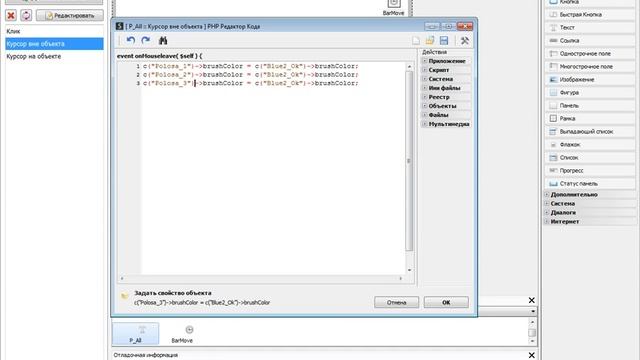Screen dimensions: 640x360
Task: Open dropdown arrow below the panel close X
Action: click(x=533, y=311)
